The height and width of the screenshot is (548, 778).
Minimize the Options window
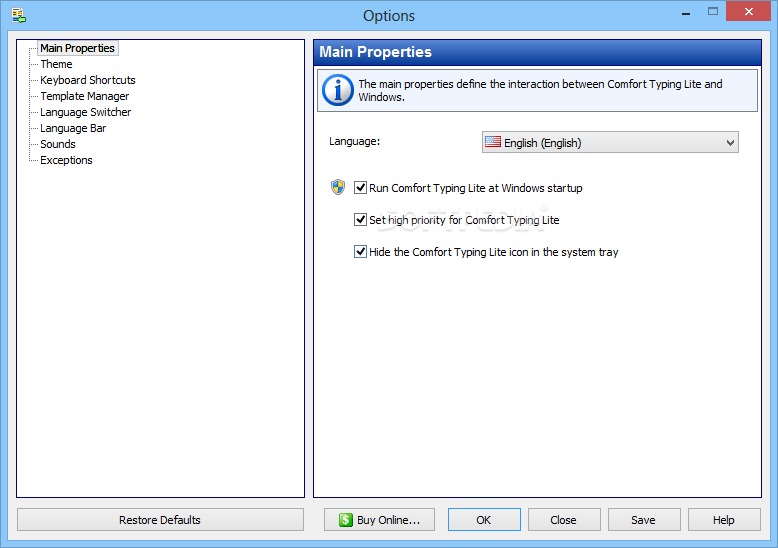[x=686, y=13]
